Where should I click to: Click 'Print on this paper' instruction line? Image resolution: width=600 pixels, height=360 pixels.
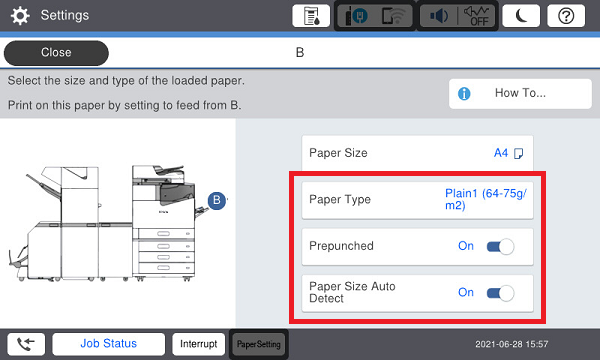(124, 105)
